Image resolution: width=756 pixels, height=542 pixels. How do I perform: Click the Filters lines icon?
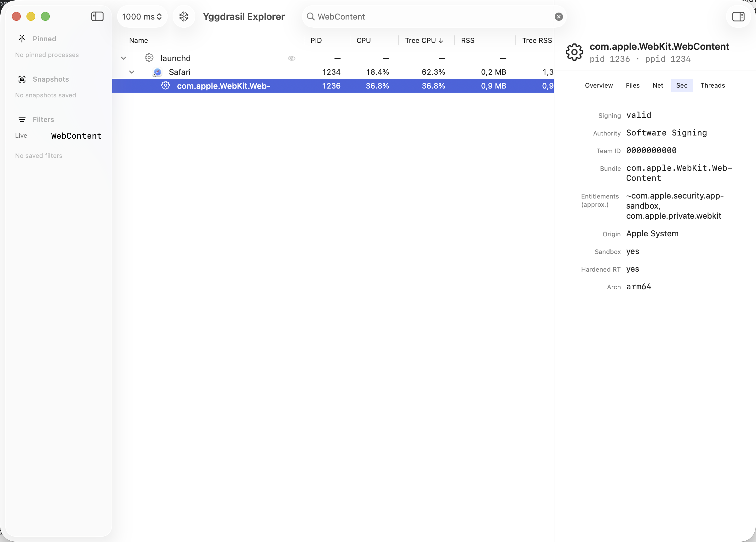click(22, 119)
